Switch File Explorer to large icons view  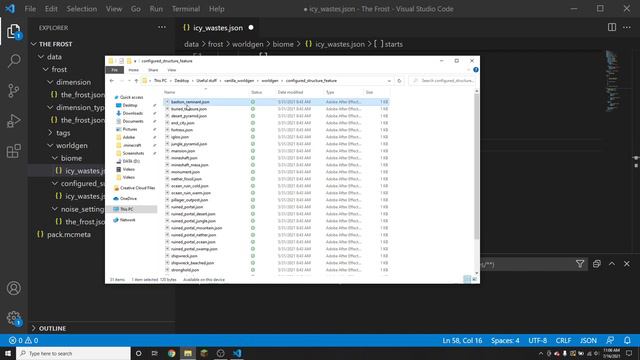pos(474,279)
